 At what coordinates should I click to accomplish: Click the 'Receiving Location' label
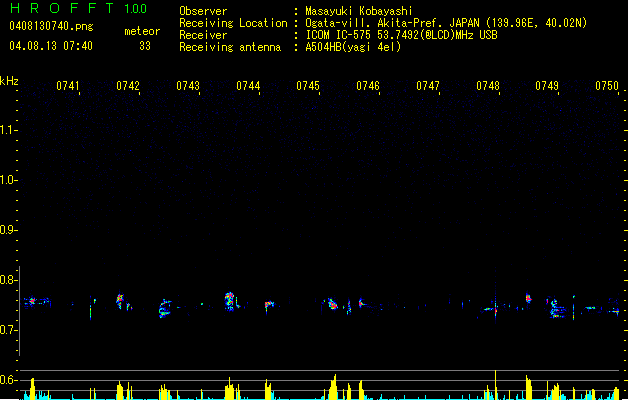[x=233, y=23]
